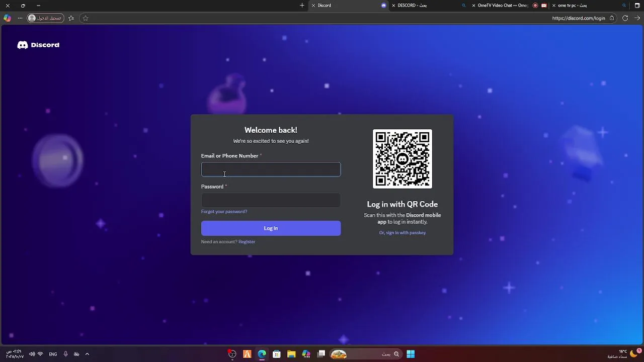Open a new browser tab with plus
Screen dimensions: 644x362
[302, 6]
